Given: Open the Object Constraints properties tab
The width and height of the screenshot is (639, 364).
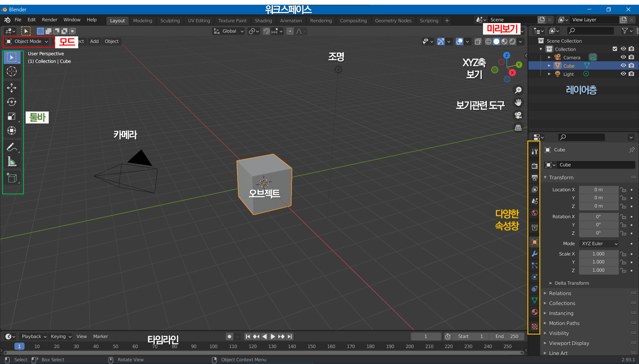Looking at the screenshot, I should pos(534,289).
